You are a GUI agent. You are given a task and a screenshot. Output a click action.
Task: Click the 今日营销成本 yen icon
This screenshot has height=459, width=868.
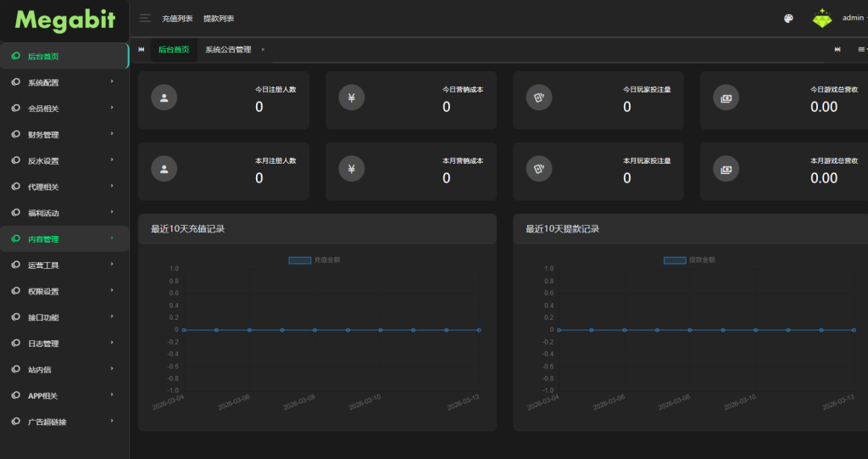coord(351,98)
